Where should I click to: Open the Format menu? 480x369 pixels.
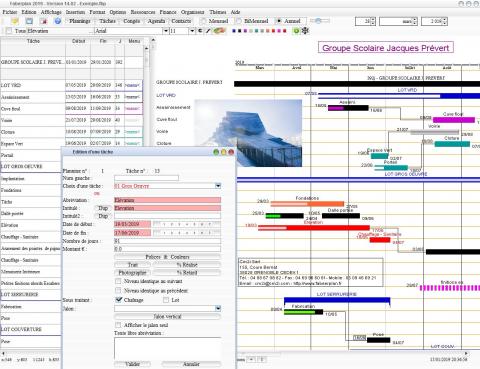[x=97, y=12]
